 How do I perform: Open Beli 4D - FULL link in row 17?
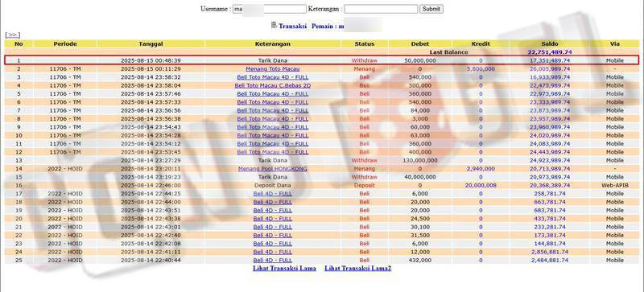[x=273, y=194]
